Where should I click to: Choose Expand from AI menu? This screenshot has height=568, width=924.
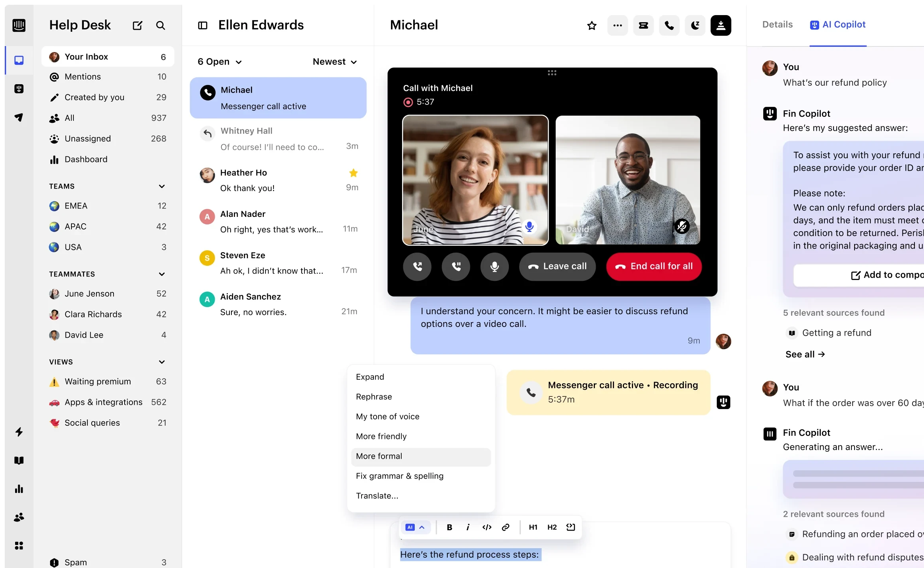pos(421,377)
